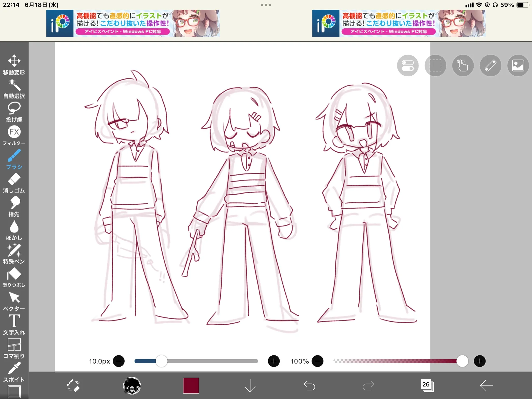532x399 pixels.
Task: Toggle the selection area dashed-square button
Action: click(x=435, y=65)
